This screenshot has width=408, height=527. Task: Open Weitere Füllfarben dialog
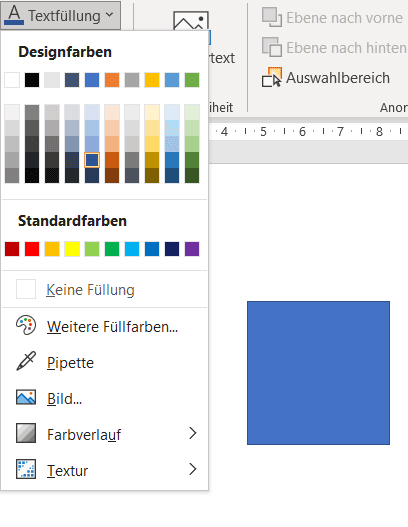pos(105,326)
